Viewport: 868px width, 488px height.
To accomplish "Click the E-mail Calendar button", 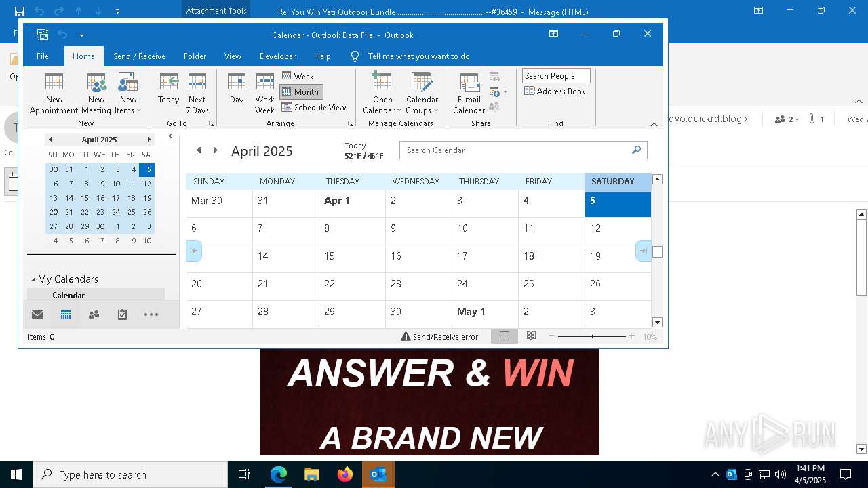I will pyautogui.click(x=469, y=94).
